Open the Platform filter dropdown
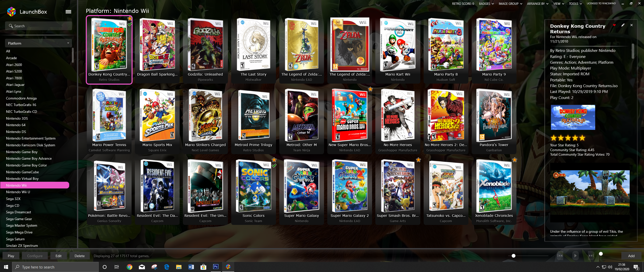Image resolution: width=644 pixels, height=272 pixels. pos(38,43)
